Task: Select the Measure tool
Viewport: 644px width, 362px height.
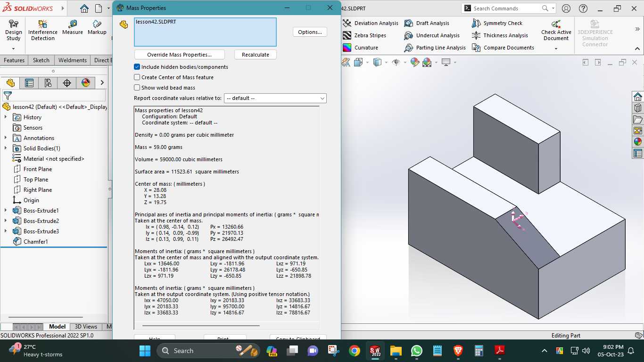Action: 73,27
